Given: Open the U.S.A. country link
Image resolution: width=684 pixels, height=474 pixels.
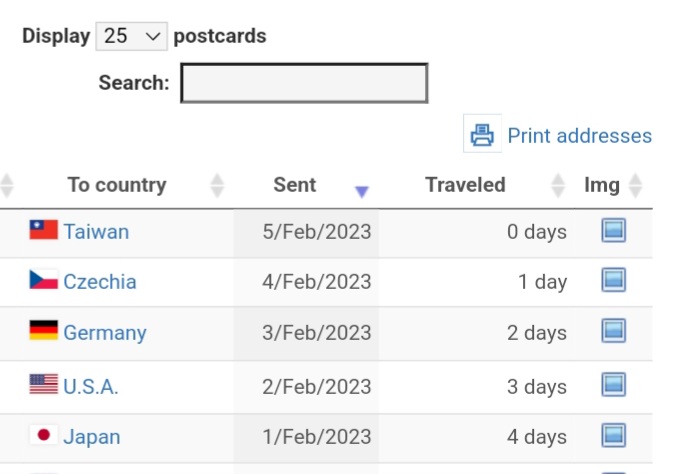Looking at the screenshot, I should tap(91, 387).
